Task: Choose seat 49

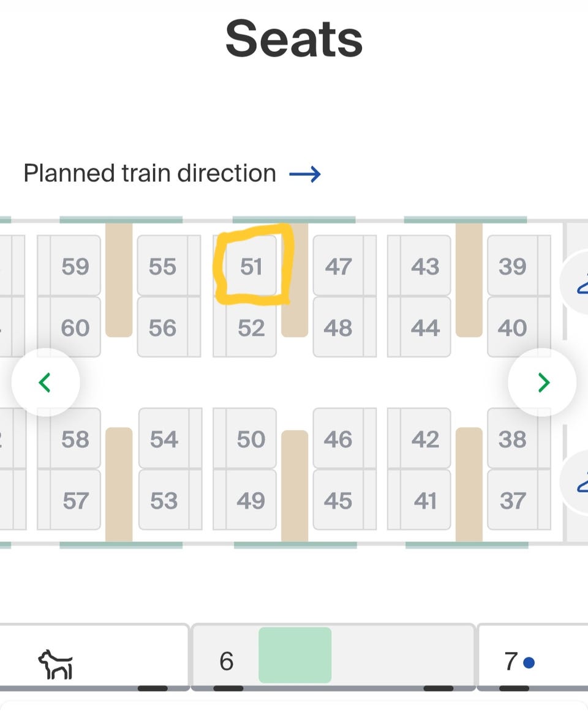Action: (x=251, y=501)
